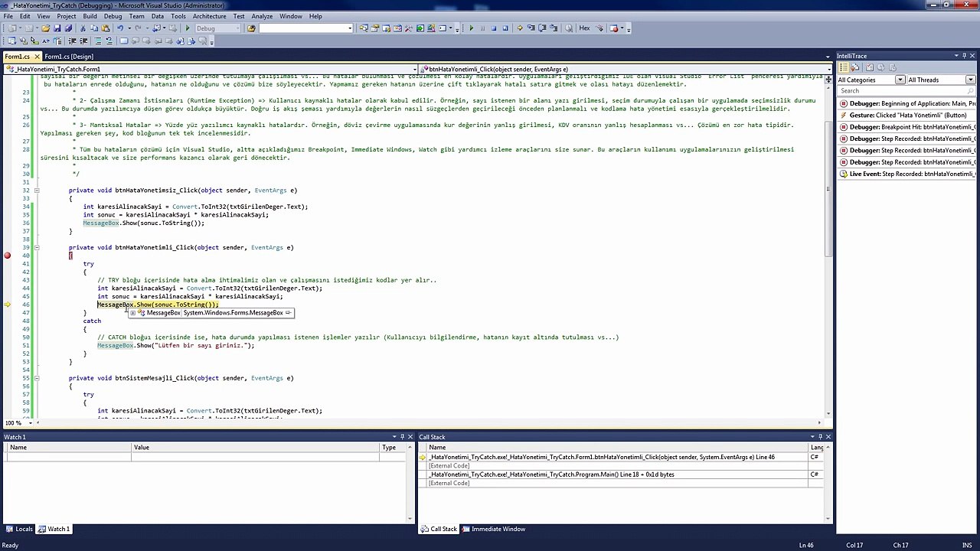Click the Find in Files folder icon
The width and height of the screenshot is (980, 551).
pos(250,28)
